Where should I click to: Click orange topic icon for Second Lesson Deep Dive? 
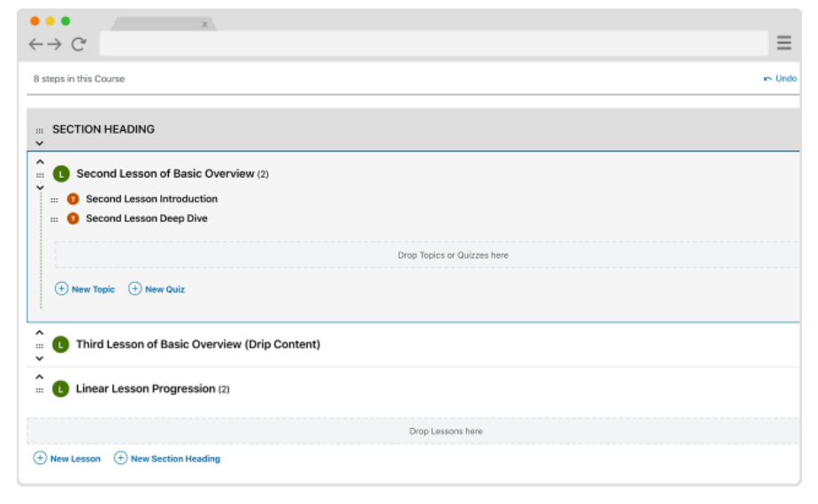tap(73, 218)
